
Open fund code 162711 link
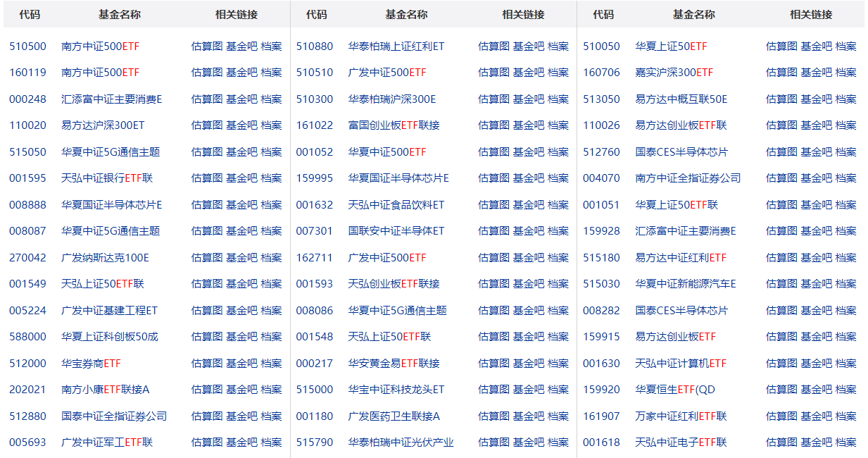[315, 258]
